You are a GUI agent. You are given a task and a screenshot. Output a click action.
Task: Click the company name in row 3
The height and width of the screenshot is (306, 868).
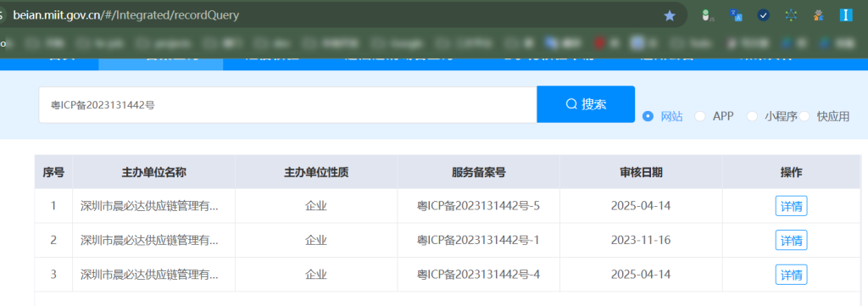(x=149, y=275)
